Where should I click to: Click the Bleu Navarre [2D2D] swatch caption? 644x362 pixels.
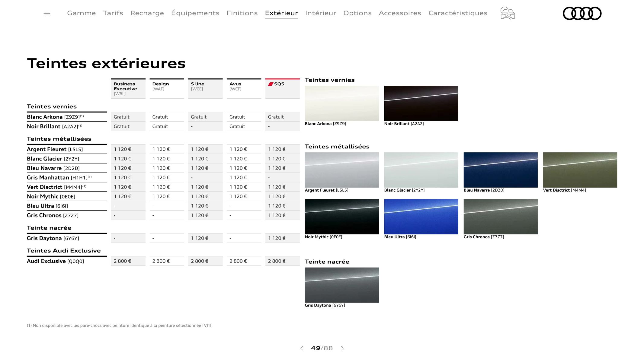484,190
